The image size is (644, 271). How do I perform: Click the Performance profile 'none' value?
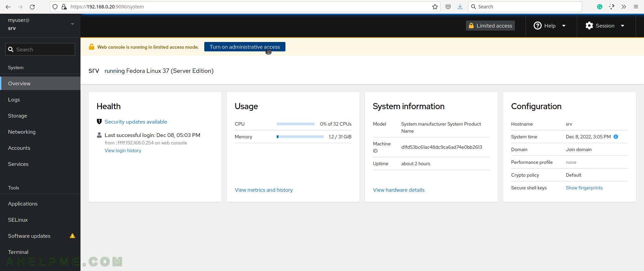point(571,162)
